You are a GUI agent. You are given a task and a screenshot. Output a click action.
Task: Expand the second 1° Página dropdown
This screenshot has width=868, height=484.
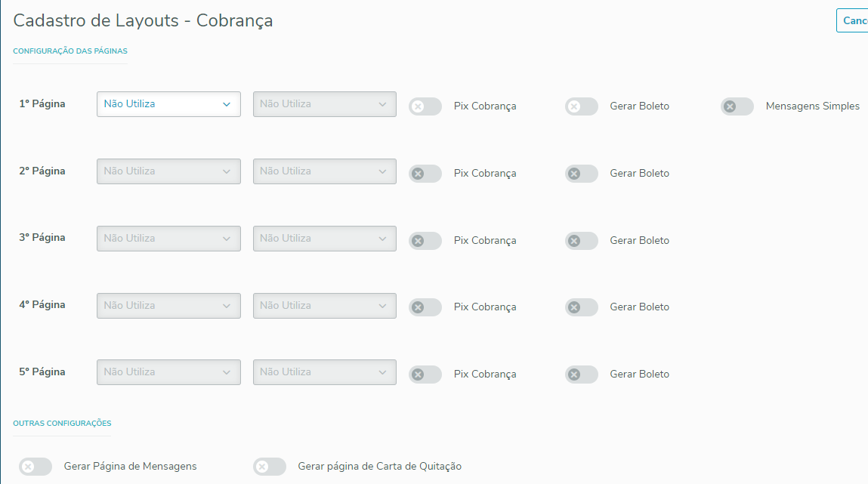[324, 104]
